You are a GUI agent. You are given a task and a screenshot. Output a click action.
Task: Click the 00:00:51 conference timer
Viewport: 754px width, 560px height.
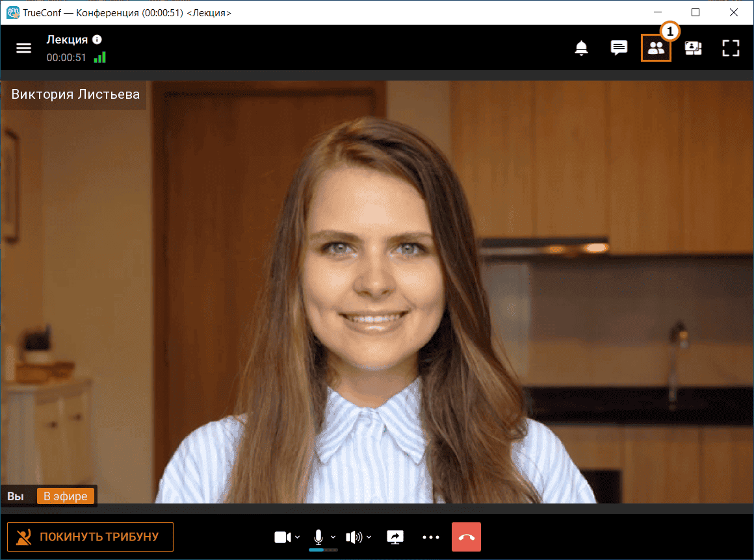[66, 58]
